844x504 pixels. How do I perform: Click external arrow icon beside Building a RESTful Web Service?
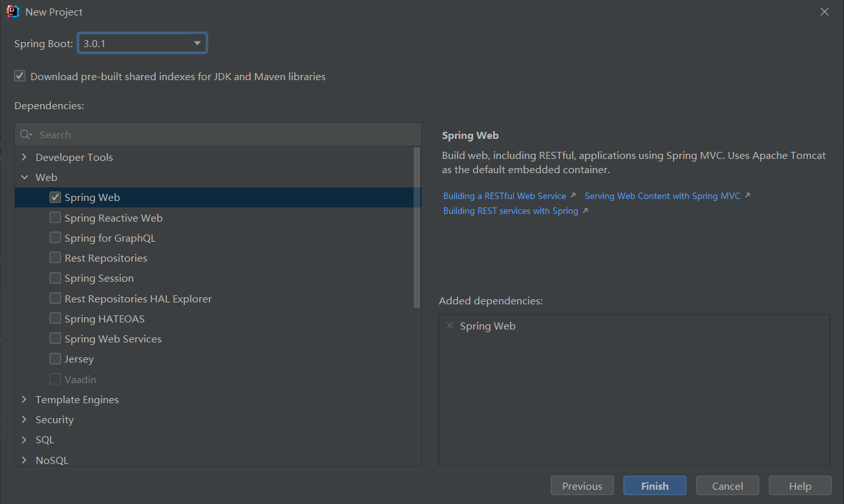coord(573,195)
